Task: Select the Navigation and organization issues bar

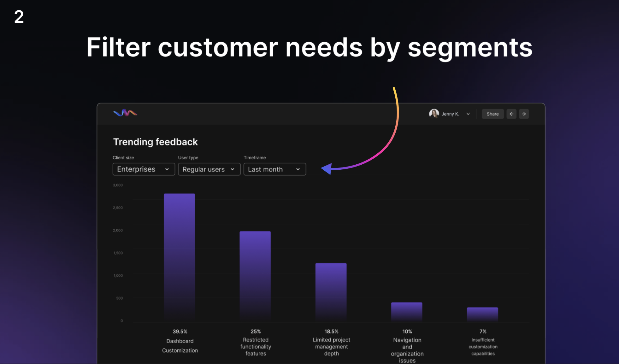Action: pos(407,312)
